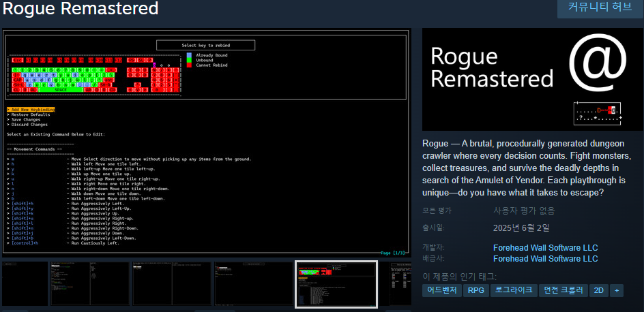Image resolution: width=644 pixels, height=312 pixels.
Task: Click the "모든 평가" label
Action: pyautogui.click(x=437, y=211)
